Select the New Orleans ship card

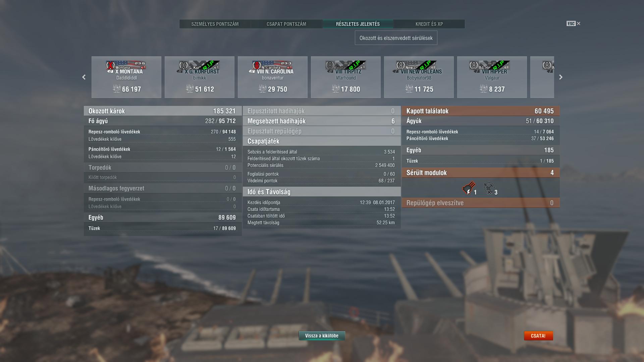pyautogui.click(x=419, y=77)
